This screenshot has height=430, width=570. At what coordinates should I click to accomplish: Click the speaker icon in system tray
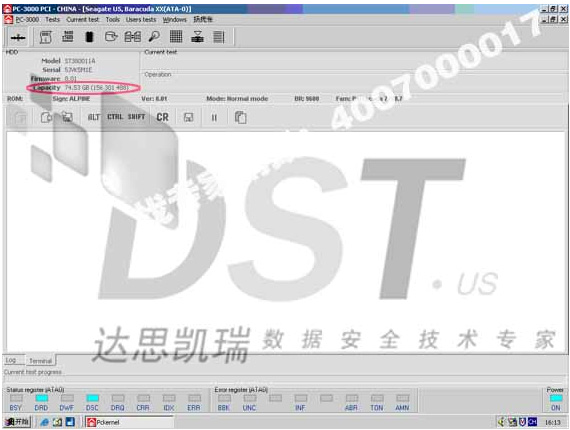[502, 422]
